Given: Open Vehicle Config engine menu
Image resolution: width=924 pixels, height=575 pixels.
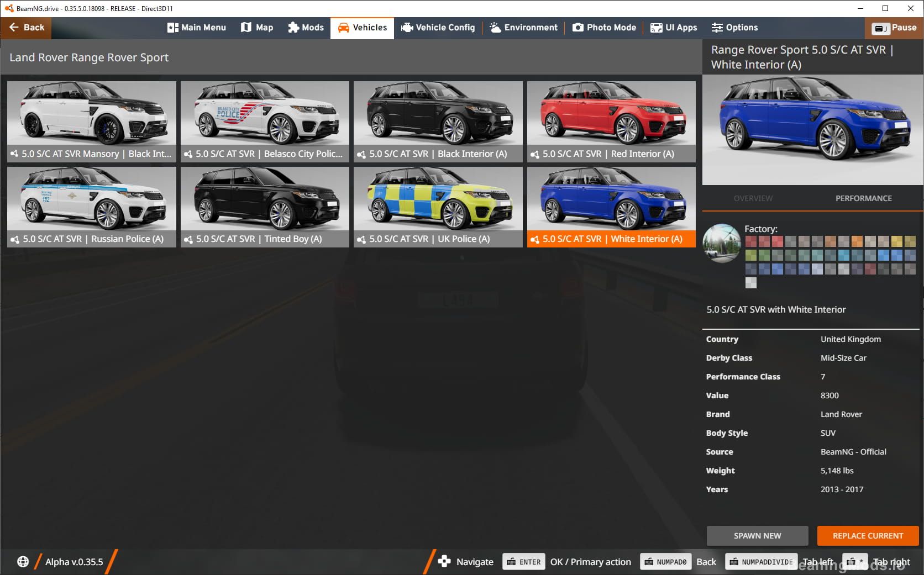Looking at the screenshot, I should (438, 28).
